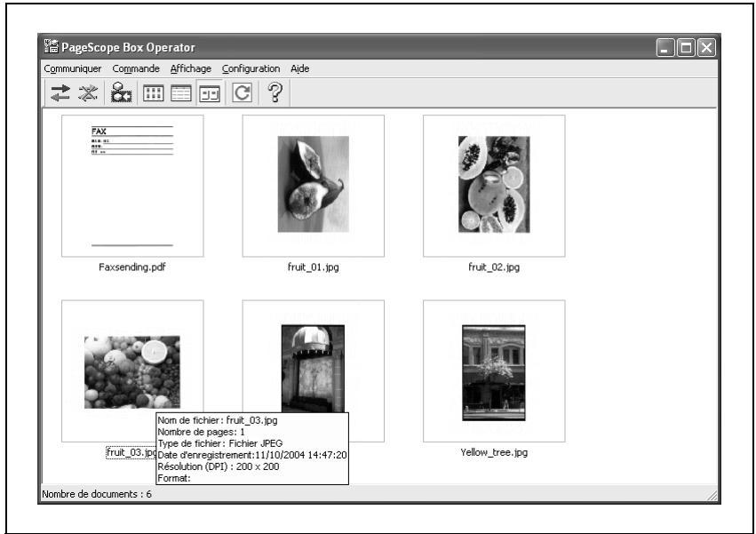Viewport: 756px width, 534px height.
Task: Select the fruit_01.jpg figs thumbnail
Action: (314, 186)
